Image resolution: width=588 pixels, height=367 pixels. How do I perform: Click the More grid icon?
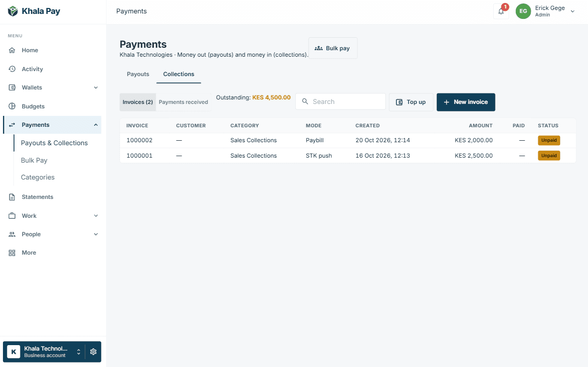(12, 253)
